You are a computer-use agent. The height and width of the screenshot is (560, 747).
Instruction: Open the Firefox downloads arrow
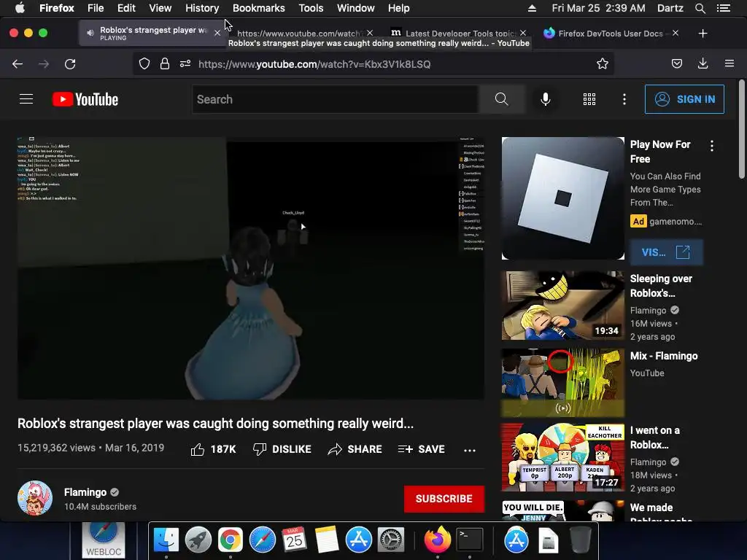(x=703, y=64)
